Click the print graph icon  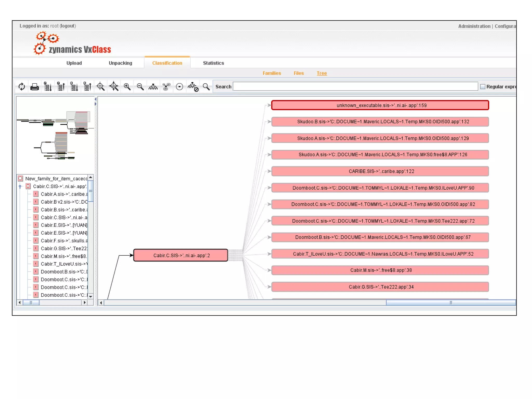click(35, 87)
